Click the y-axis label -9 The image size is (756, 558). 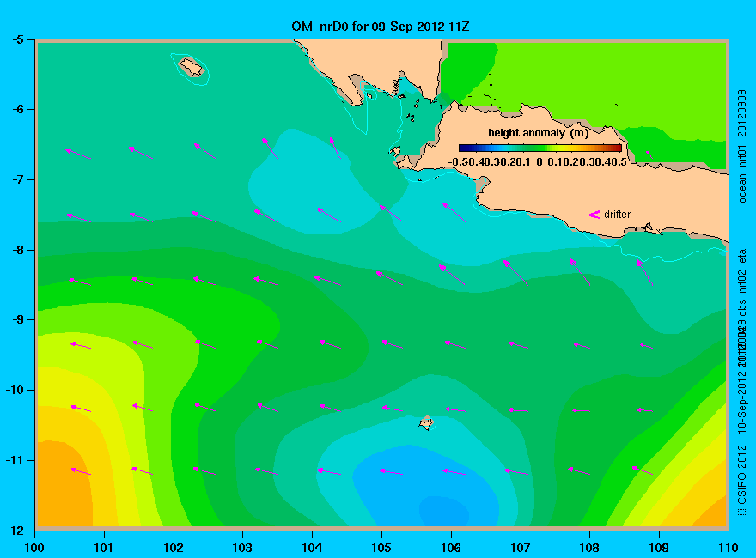point(17,320)
